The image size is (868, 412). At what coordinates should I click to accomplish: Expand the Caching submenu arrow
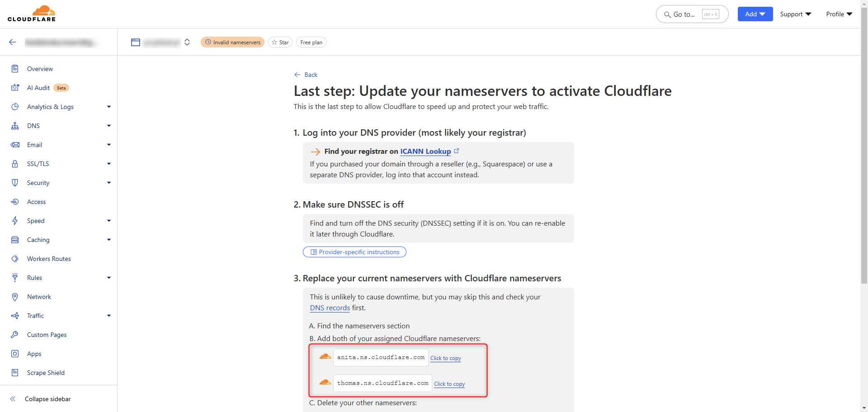click(x=109, y=240)
